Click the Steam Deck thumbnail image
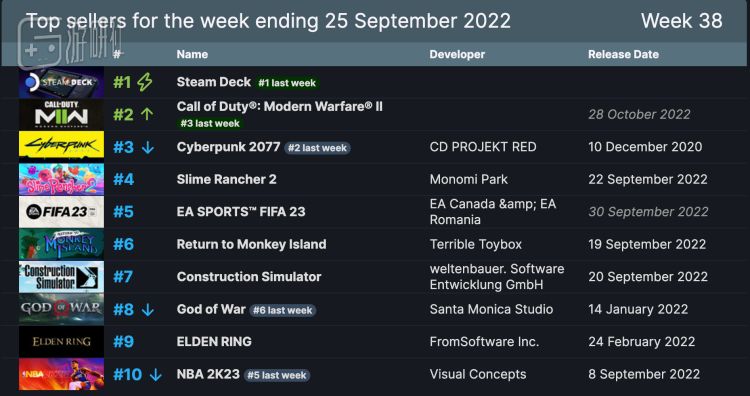The image size is (750, 396). (x=61, y=82)
